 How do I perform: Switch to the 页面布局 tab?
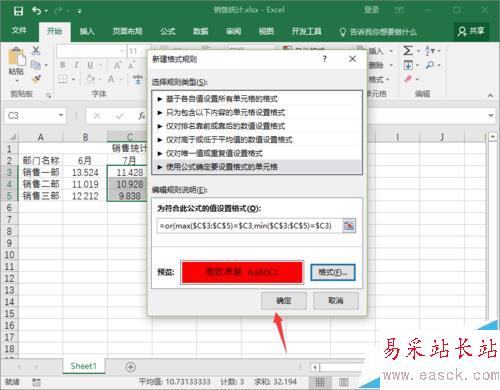127,32
